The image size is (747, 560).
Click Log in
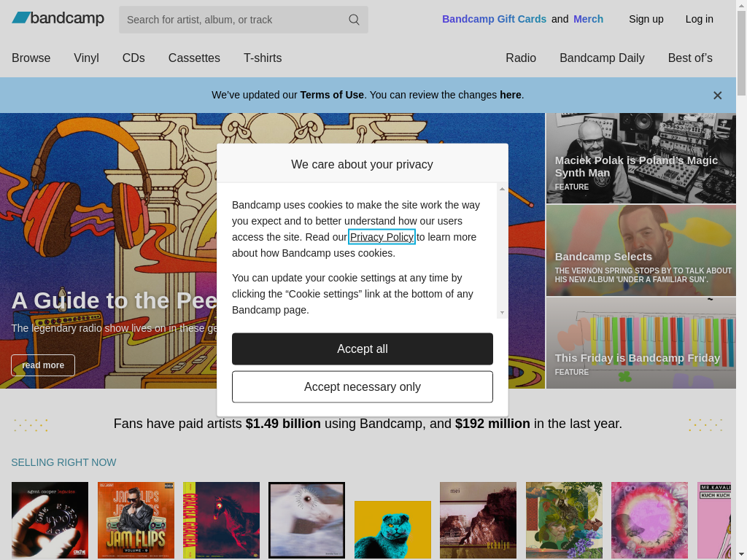700,19
